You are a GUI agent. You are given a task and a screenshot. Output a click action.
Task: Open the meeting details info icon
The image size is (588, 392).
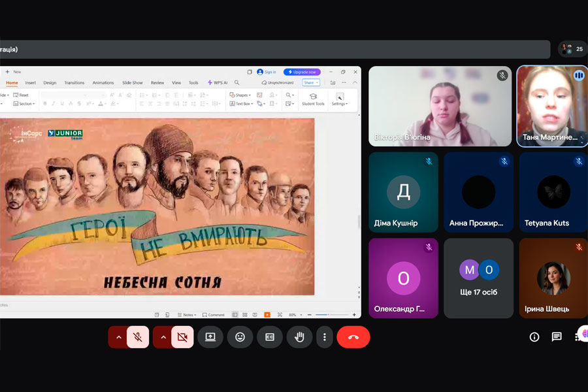pos(534,337)
